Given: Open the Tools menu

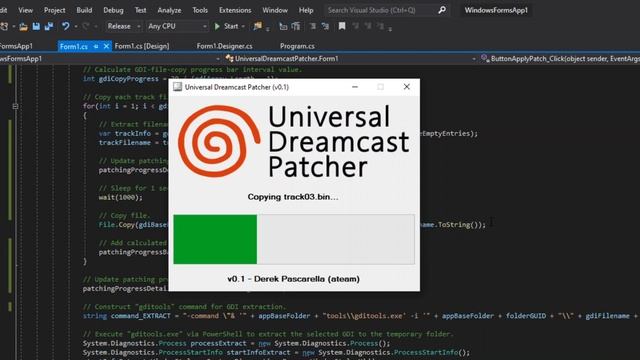Looking at the screenshot, I should tap(200, 10).
